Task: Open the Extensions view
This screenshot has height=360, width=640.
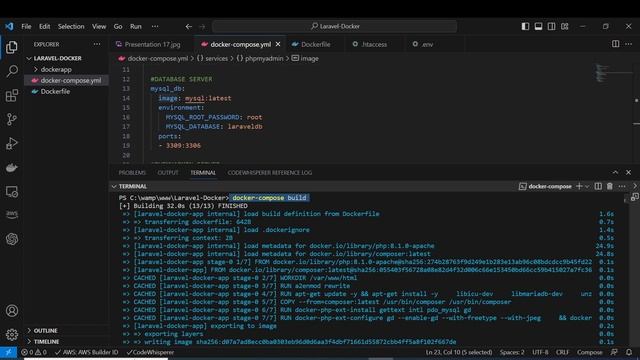Action: point(12,96)
